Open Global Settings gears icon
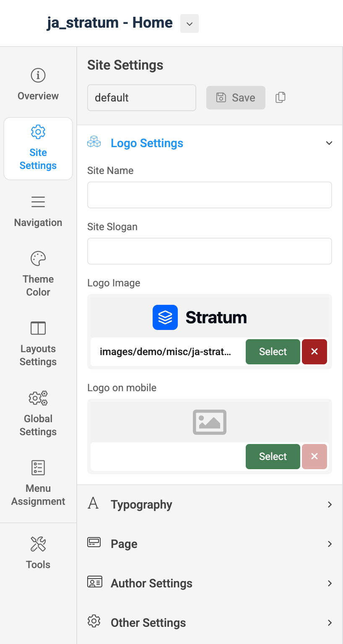Image resolution: width=343 pixels, height=644 pixels. pyautogui.click(x=38, y=398)
